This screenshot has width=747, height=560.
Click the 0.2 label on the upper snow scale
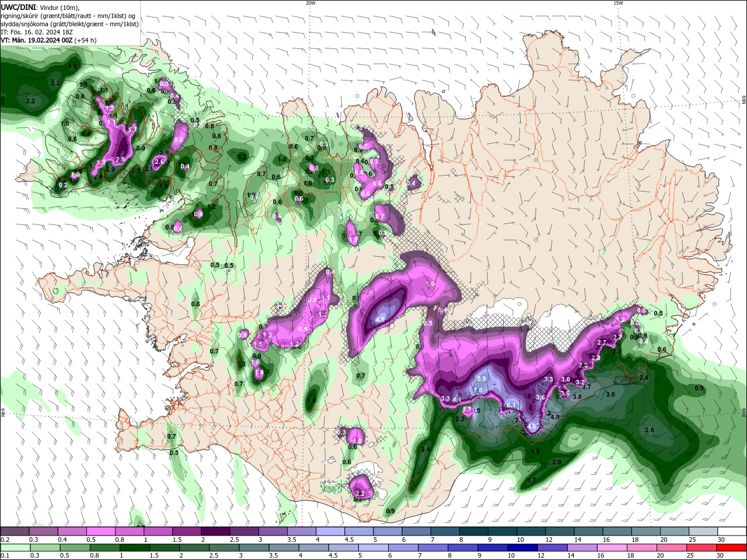click(5, 540)
